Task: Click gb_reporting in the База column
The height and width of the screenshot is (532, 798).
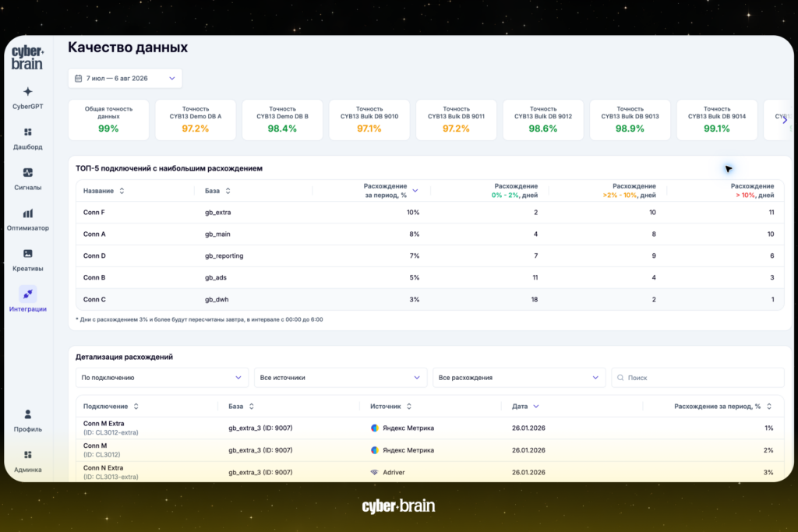Action: [224, 255]
